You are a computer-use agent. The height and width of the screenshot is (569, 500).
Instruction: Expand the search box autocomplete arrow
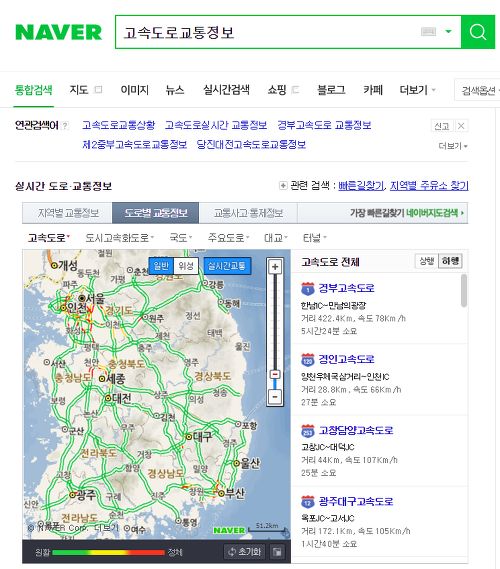[x=448, y=32]
